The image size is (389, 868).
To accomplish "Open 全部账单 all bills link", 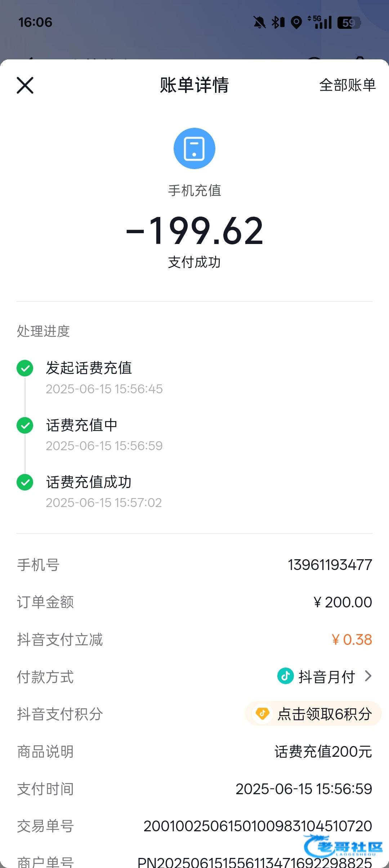I will coord(347,85).
